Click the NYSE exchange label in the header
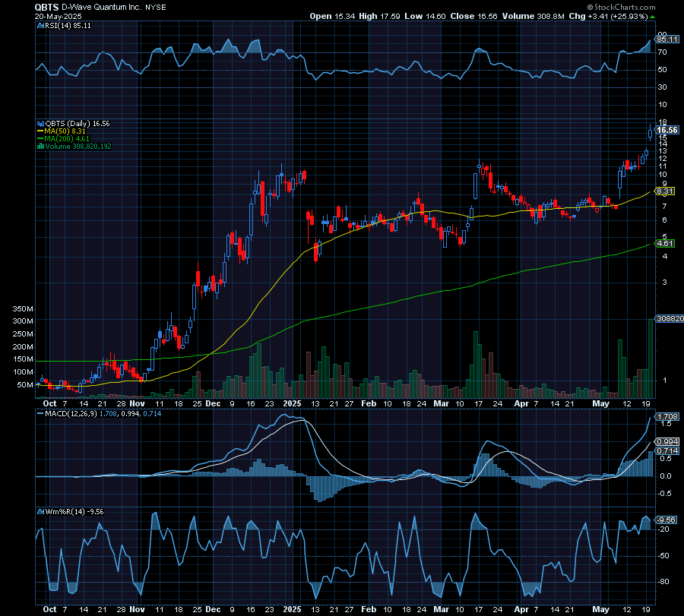This screenshot has width=684, height=616. 157,7
